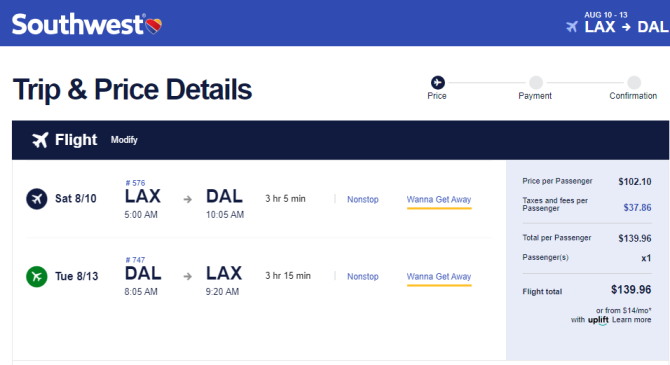Open the uplift Learn more link
Image resolution: width=670 pixels, height=365 pixels.
pos(632,320)
